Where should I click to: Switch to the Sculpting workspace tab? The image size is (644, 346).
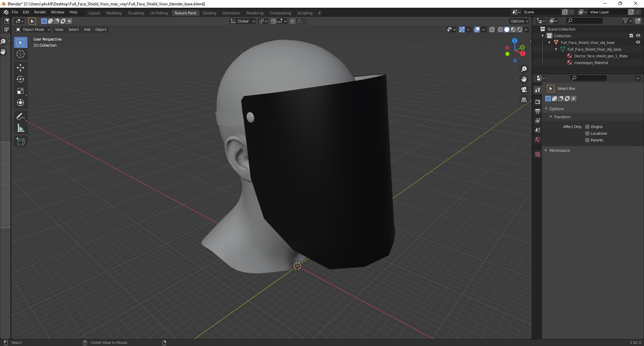coord(136,13)
